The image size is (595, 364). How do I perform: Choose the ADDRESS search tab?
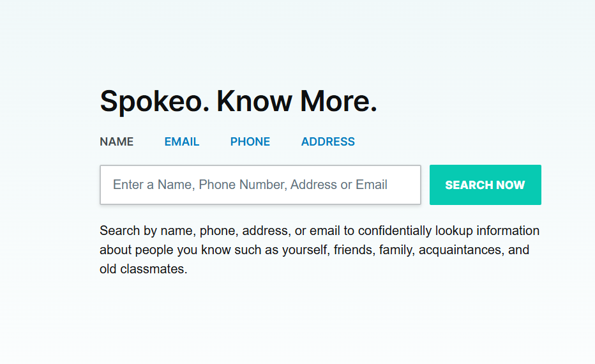[x=328, y=142]
